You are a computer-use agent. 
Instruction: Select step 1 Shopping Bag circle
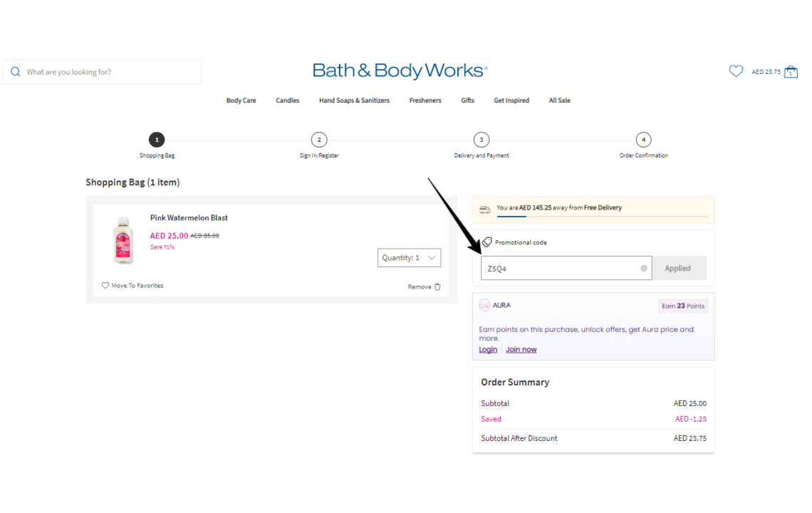(157, 140)
